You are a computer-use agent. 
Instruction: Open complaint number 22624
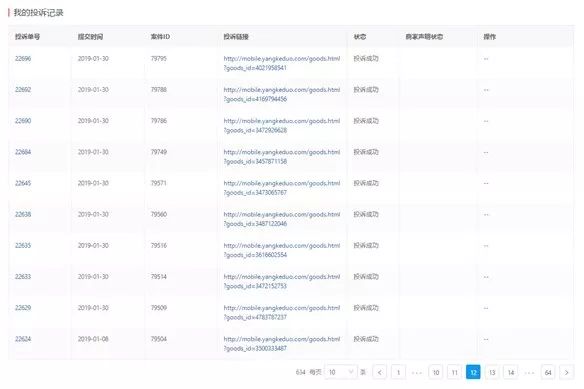23,339
